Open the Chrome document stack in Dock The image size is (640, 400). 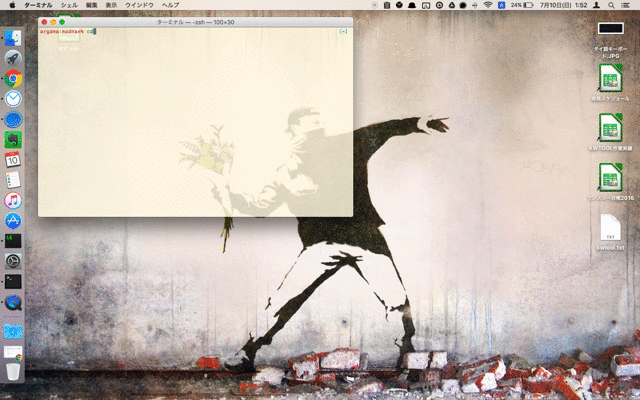13,353
